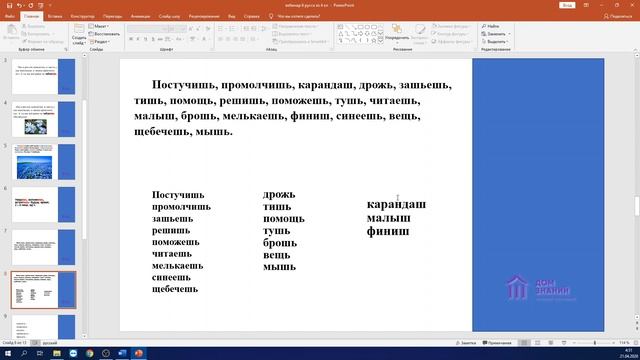Start slideshow icon in status bar
640x360 pixels.
pyautogui.click(x=564, y=343)
